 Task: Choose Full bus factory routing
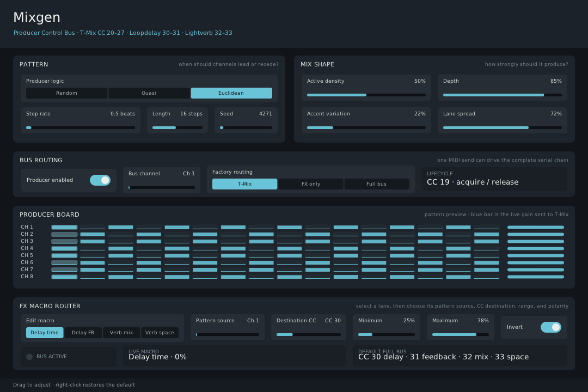[x=377, y=184]
